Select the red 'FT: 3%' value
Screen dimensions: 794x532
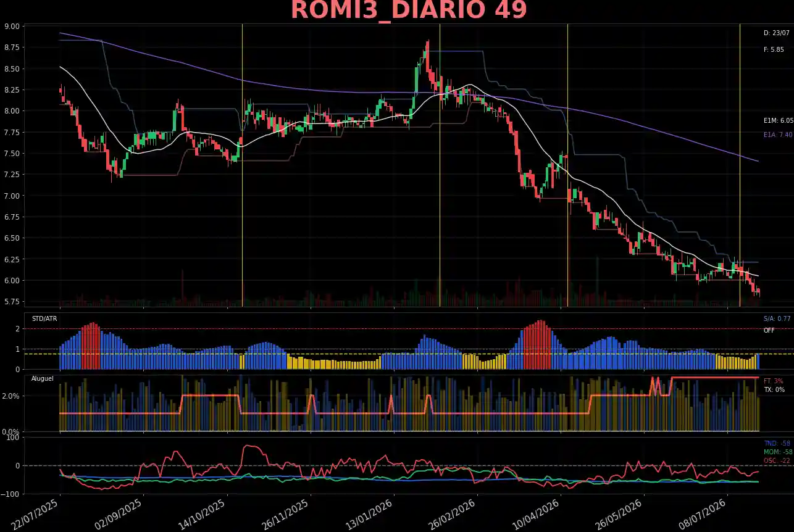coord(774,381)
